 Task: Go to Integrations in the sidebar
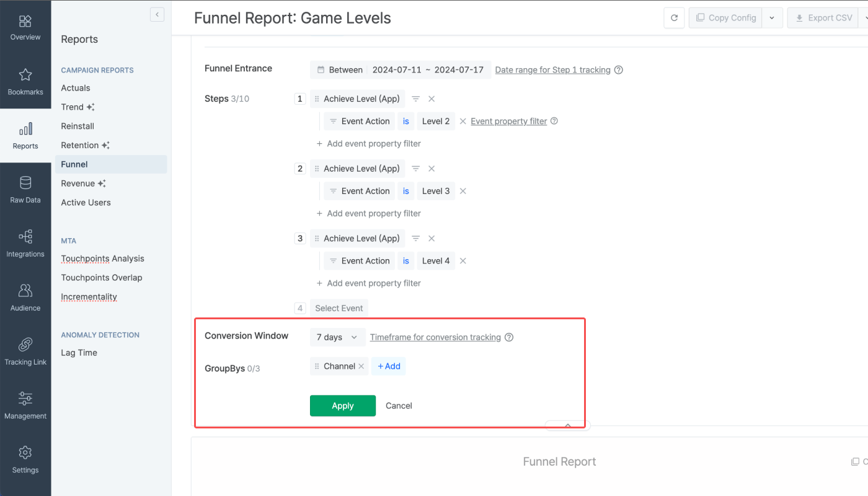coord(25,244)
